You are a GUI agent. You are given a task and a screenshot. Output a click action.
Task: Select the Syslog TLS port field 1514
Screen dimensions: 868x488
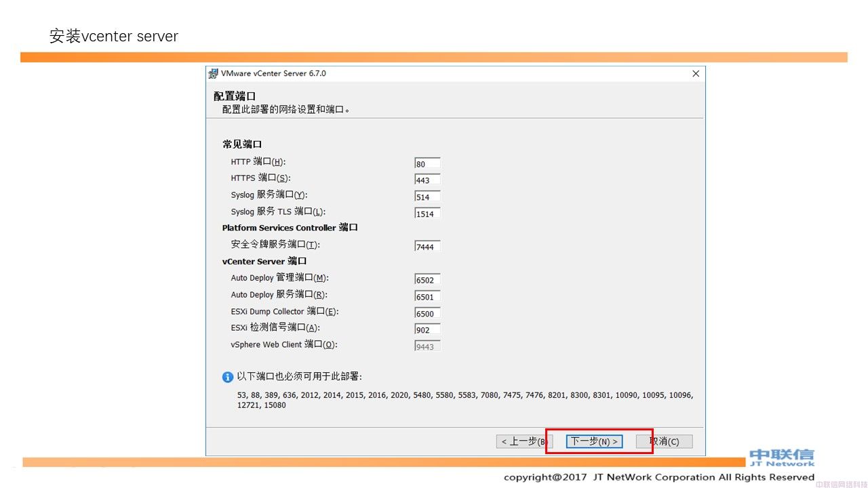point(427,213)
